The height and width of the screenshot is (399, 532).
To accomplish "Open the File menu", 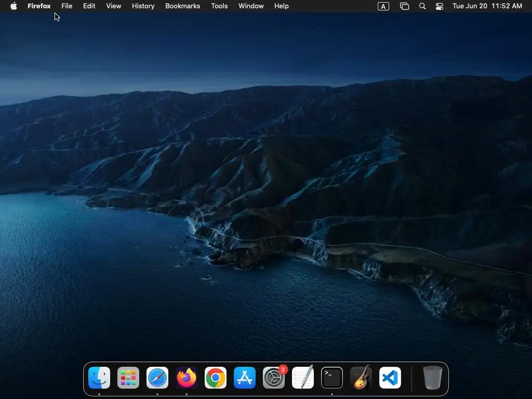I will [x=67, y=6].
